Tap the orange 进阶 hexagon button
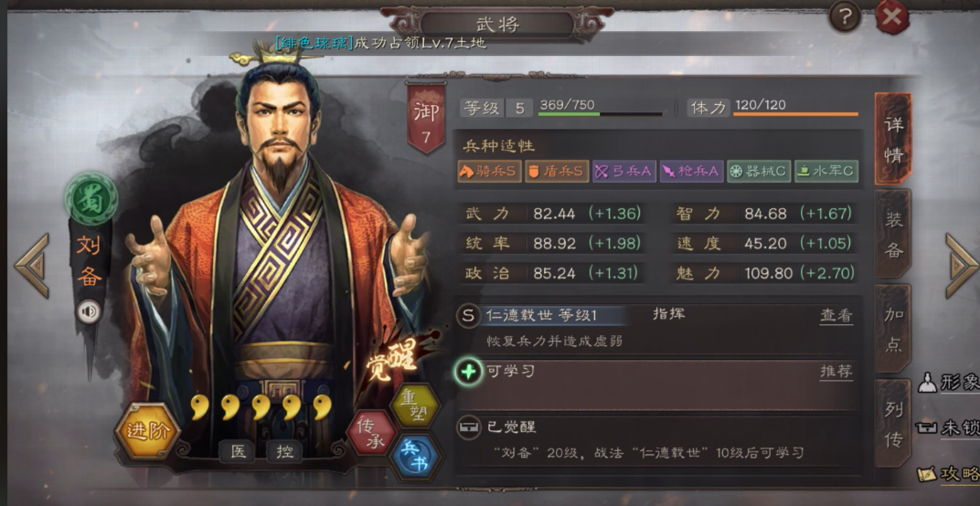This screenshot has width=980, height=506. (x=147, y=430)
